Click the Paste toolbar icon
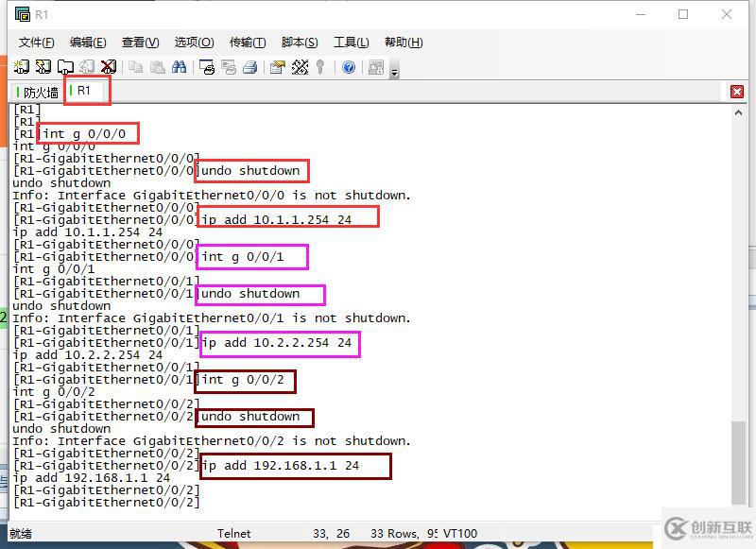 [x=157, y=67]
